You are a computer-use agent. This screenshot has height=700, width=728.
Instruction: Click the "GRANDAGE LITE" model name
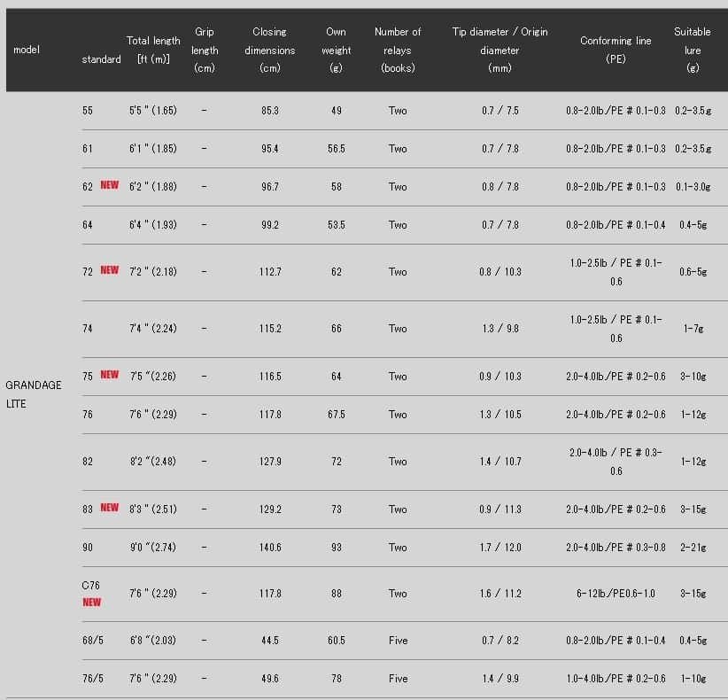click(34, 394)
